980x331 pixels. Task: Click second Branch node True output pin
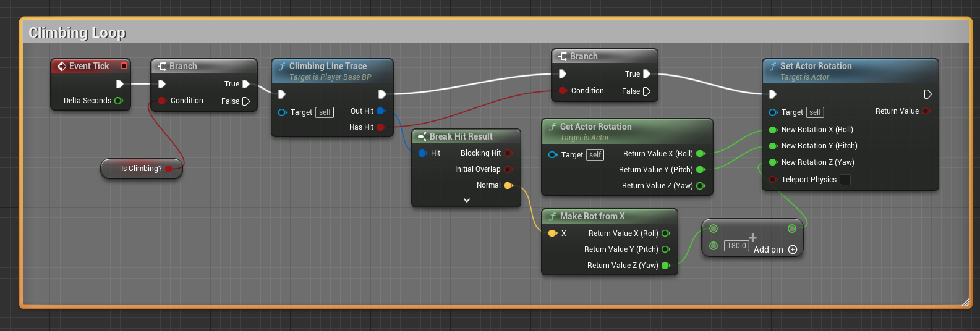coord(647,74)
